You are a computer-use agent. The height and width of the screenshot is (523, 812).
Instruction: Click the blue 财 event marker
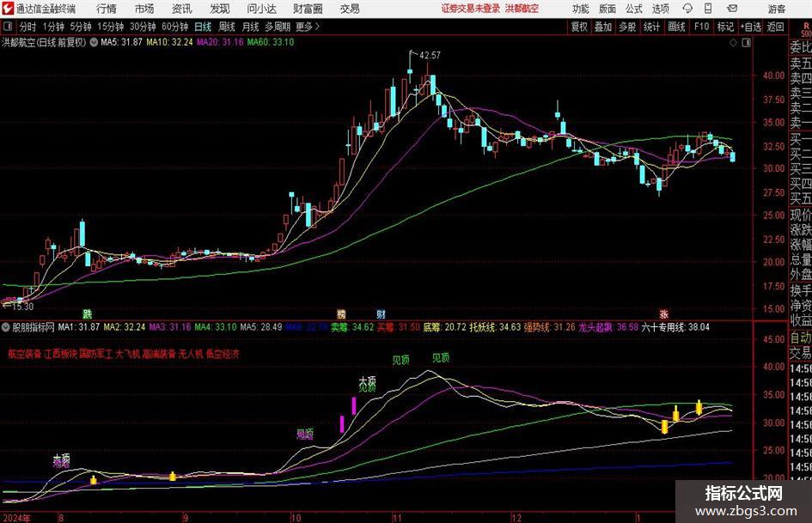click(381, 314)
